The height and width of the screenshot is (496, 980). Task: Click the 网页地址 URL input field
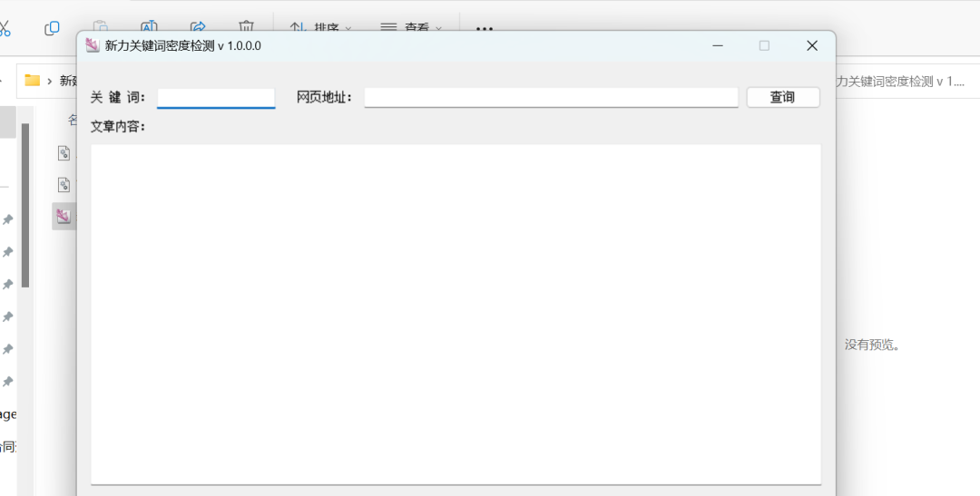551,97
